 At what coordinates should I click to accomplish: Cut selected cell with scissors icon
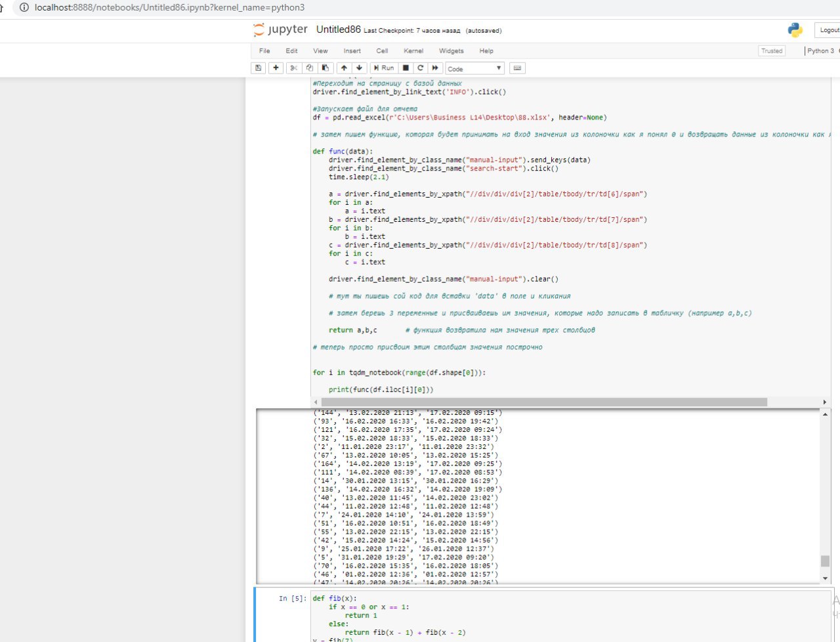point(294,68)
